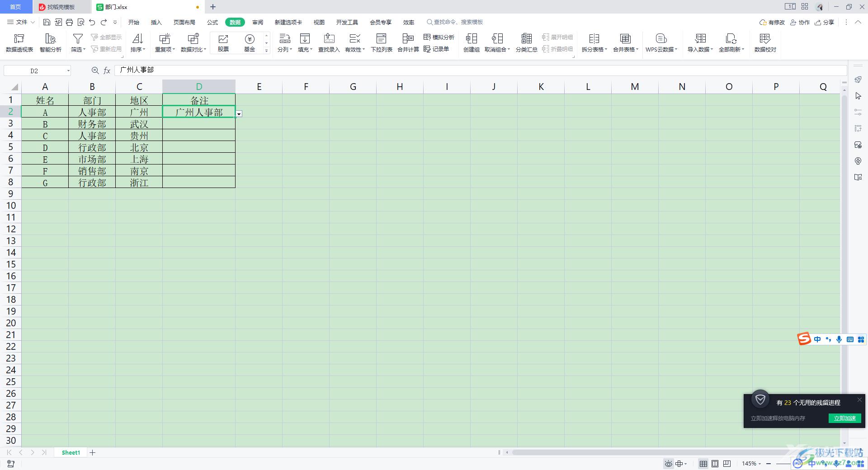The height and width of the screenshot is (470, 868).
Task: Collapse the ribbon with the chevron
Action: click(858, 22)
